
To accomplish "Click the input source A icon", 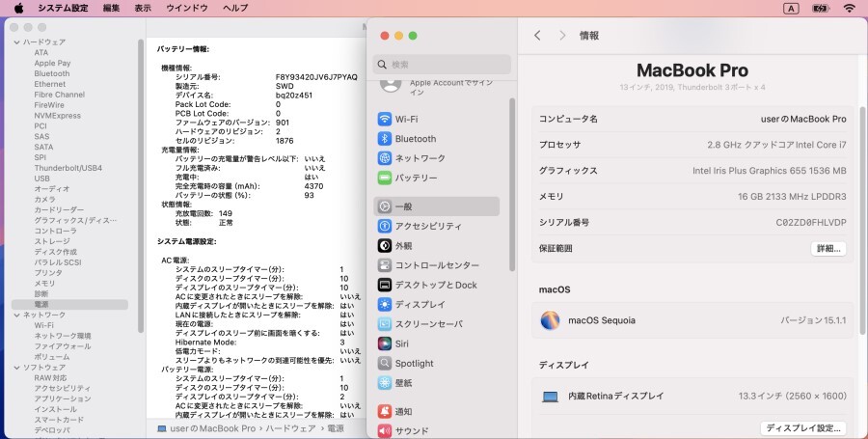I will tap(791, 8).
